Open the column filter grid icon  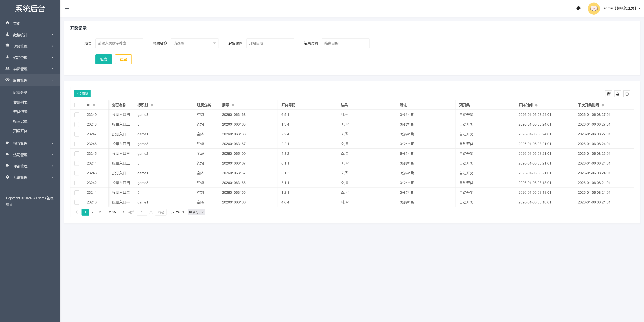(x=609, y=94)
